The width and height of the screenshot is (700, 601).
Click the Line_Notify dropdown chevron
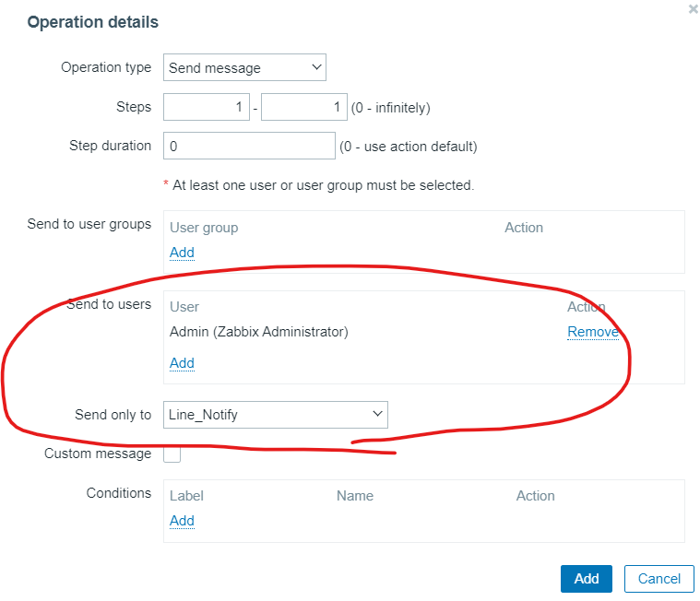coord(378,414)
